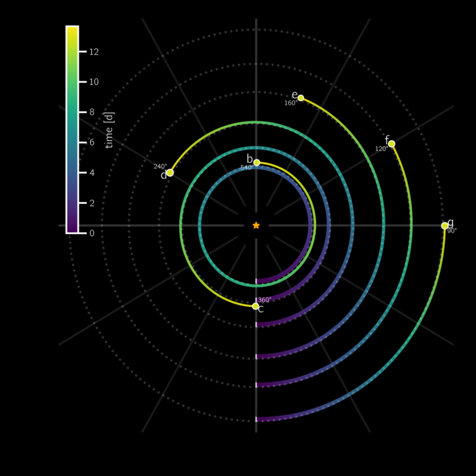This screenshot has width=476, height=476.
Task: Click colorbar tick label 12
Action: pyautogui.click(x=94, y=52)
